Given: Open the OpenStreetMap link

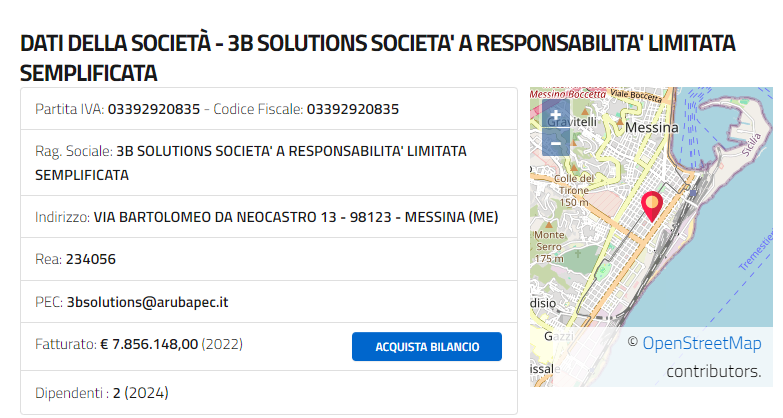Looking at the screenshot, I should (701, 344).
